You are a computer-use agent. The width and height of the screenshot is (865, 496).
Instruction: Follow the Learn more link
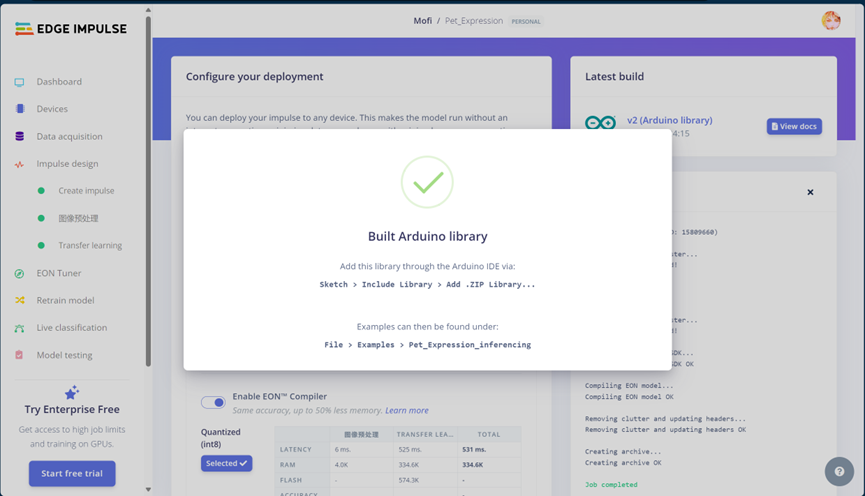click(x=407, y=410)
